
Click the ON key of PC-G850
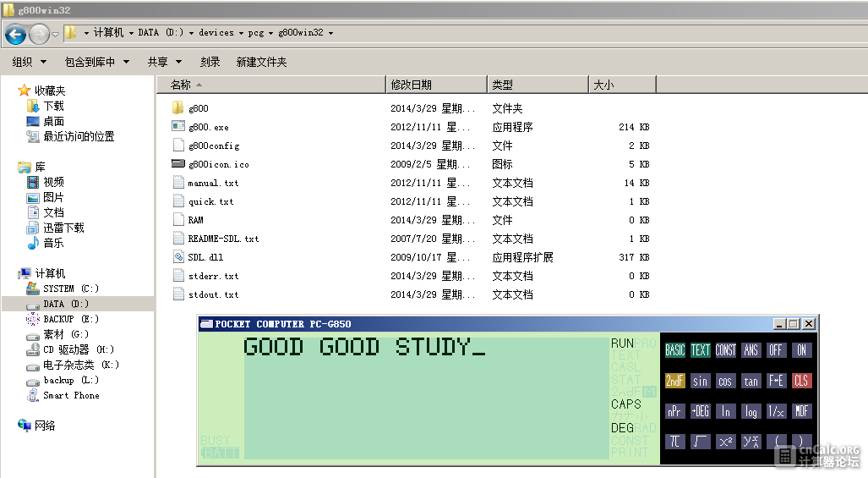tap(801, 350)
